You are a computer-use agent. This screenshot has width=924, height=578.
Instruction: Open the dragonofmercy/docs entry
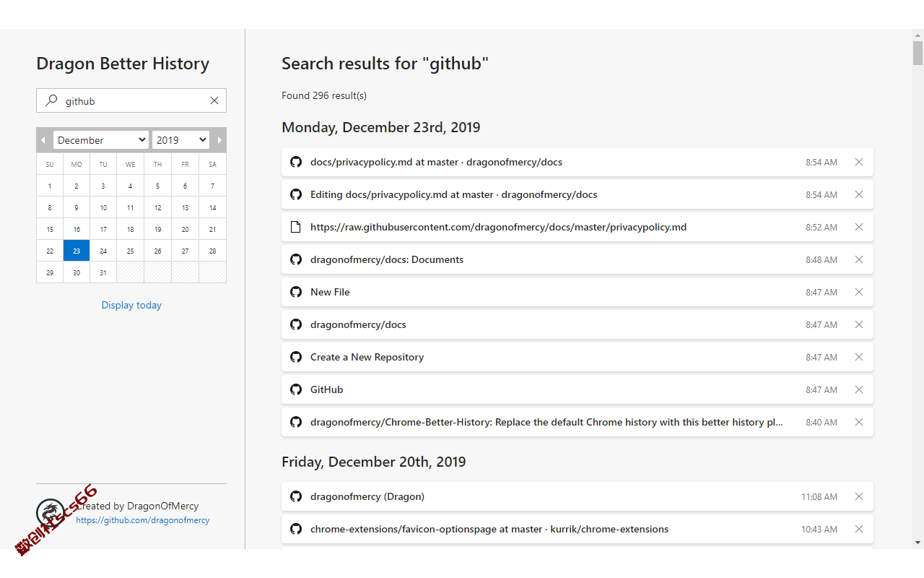pyautogui.click(x=577, y=324)
